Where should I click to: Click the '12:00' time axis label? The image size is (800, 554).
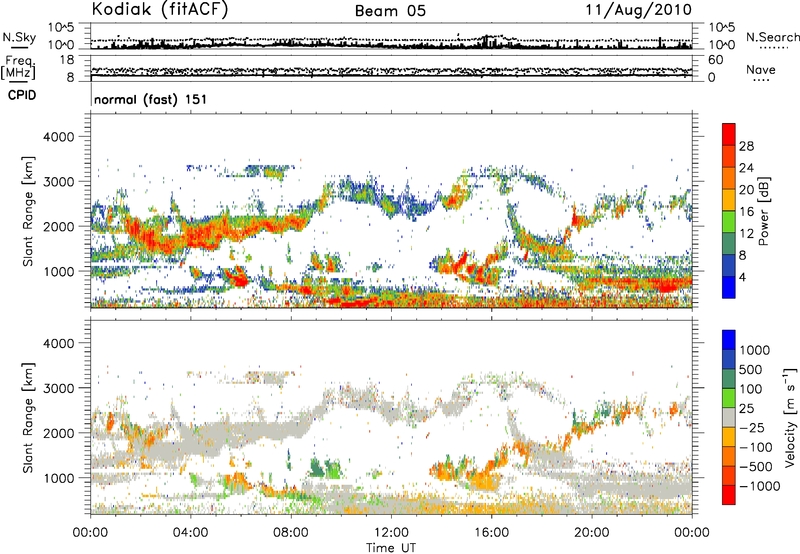coord(391,533)
